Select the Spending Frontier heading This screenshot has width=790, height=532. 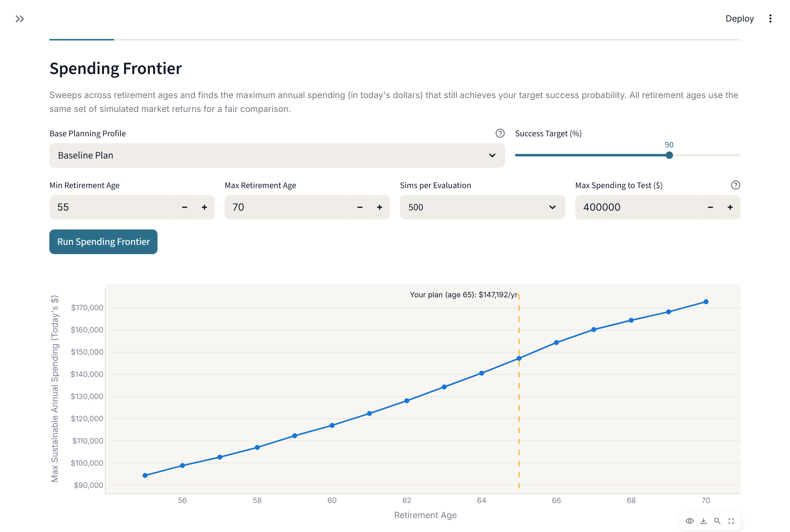115,68
